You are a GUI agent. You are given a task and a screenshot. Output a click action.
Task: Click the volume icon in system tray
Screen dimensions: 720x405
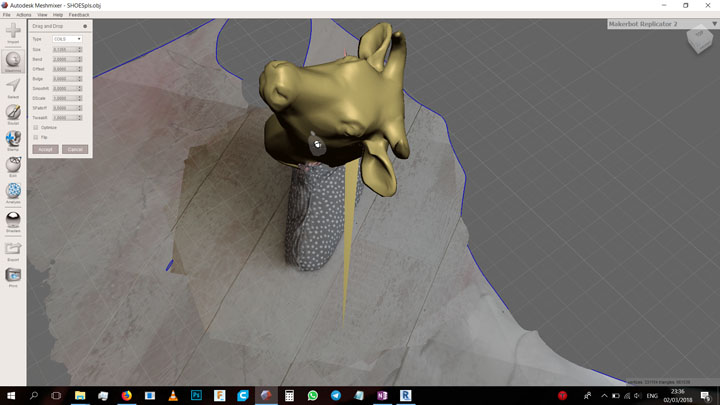(x=637, y=396)
